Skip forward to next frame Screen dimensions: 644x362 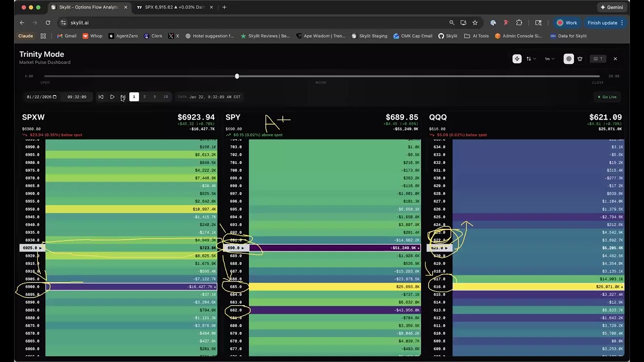123,97
